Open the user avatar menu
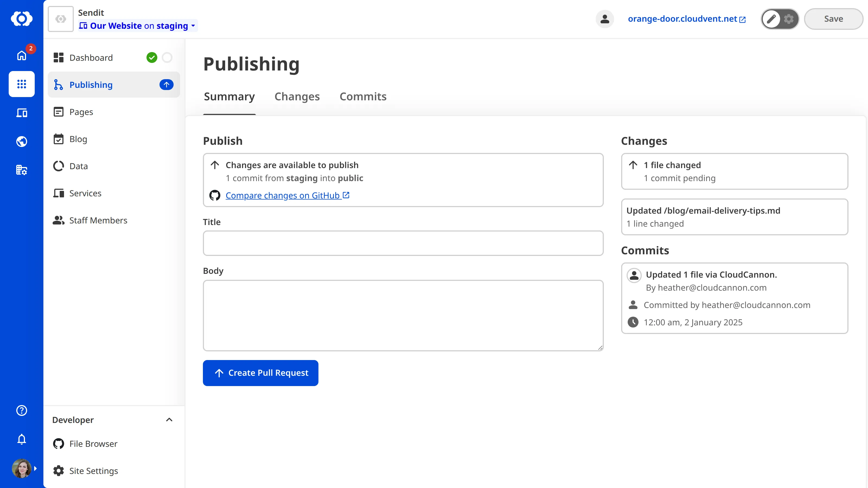Image resolution: width=868 pixels, height=488 pixels. coord(22,468)
